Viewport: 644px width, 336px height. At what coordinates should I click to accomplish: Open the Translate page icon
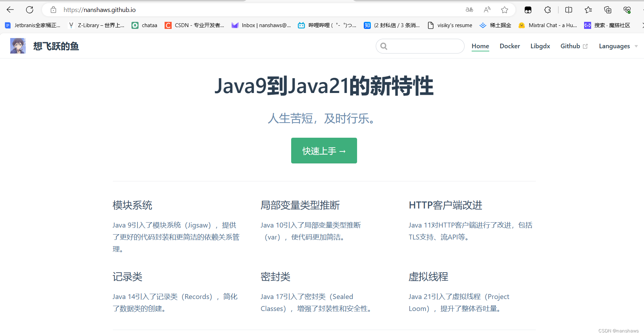click(469, 10)
